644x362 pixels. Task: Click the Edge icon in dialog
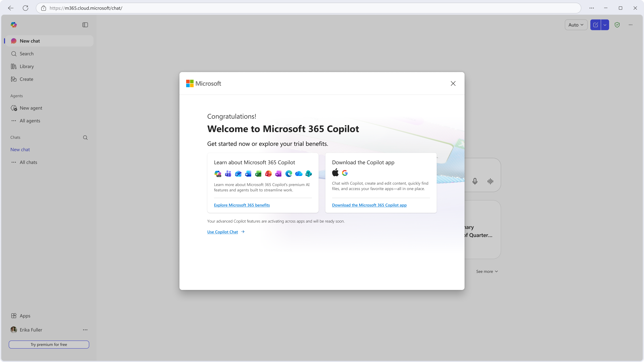click(x=288, y=174)
